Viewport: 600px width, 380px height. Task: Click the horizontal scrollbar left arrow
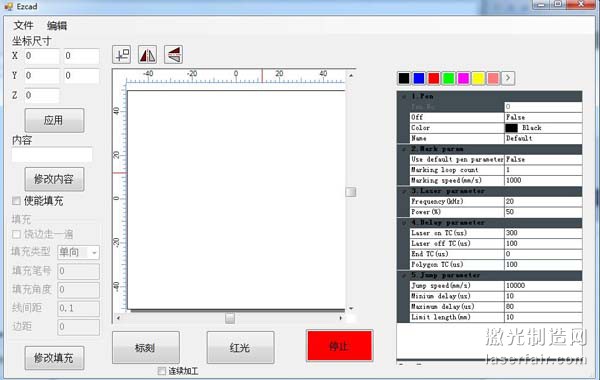coord(118,318)
